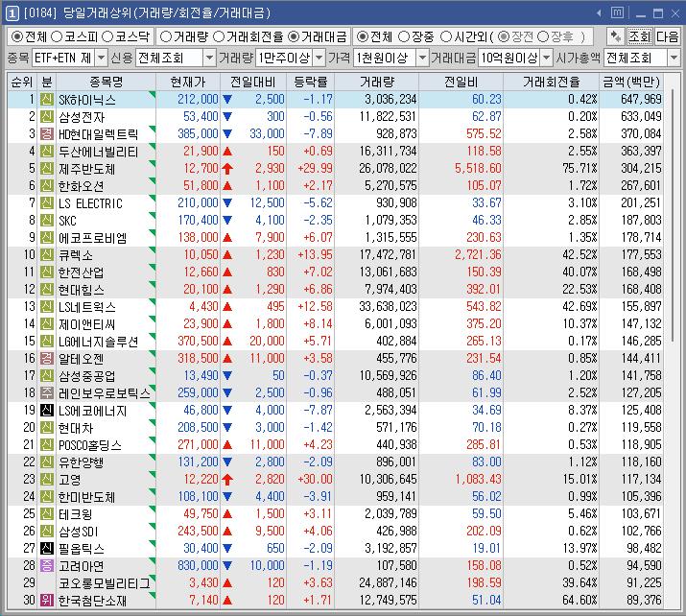Screen dimensions: 686x616
Task: Open the 거래대금 10억원이상 dropdown
Action: 547,58
